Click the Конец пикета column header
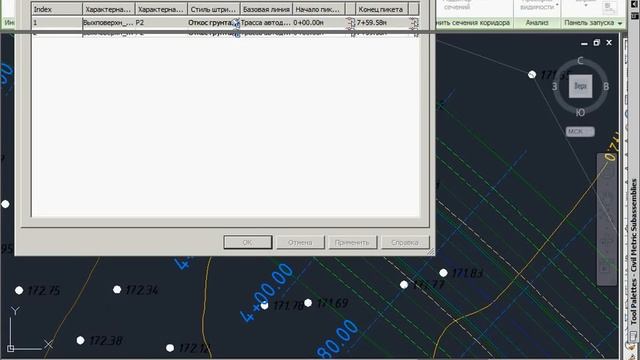The height and width of the screenshot is (360, 640). click(x=382, y=9)
